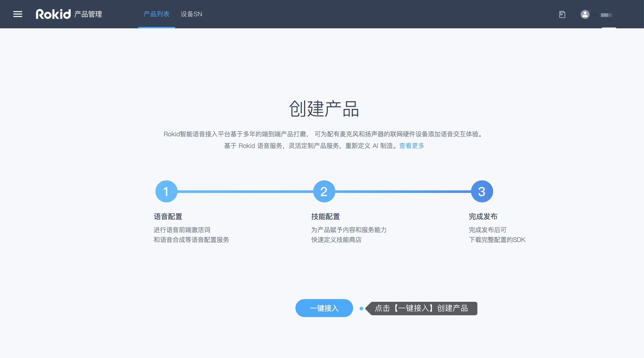The height and width of the screenshot is (358, 644).
Task: Click text 完成发布后可
Action: 488,230
